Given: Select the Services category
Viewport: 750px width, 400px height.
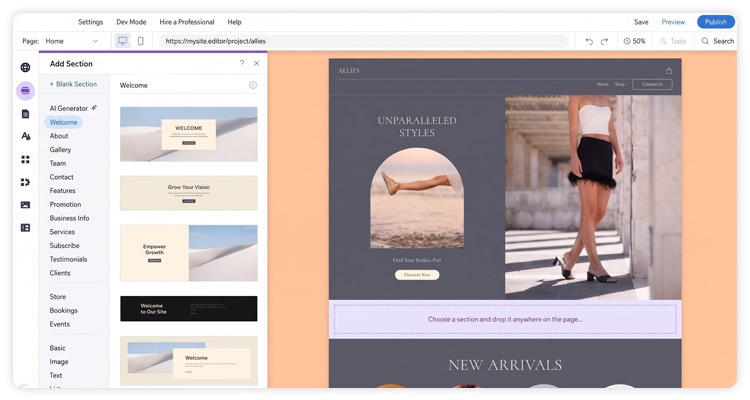Looking at the screenshot, I should 62,232.
